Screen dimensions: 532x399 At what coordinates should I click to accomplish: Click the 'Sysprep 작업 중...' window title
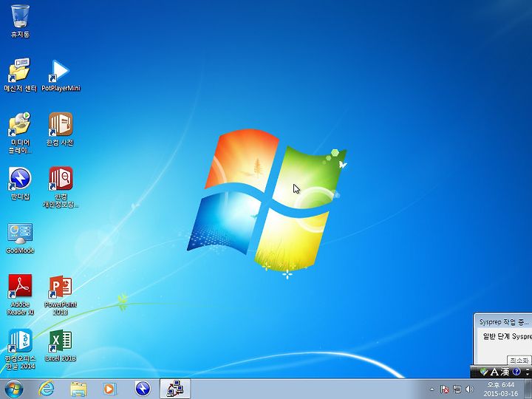[504, 322]
